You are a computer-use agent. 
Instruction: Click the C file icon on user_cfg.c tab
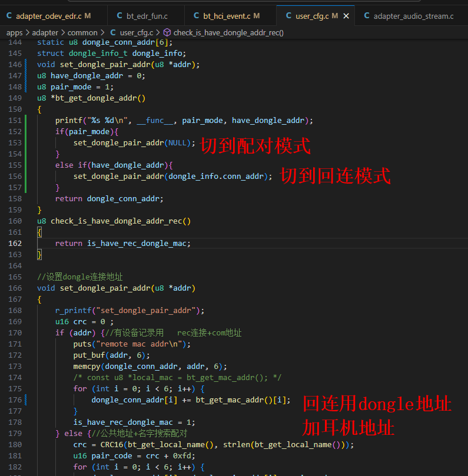point(289,16)
